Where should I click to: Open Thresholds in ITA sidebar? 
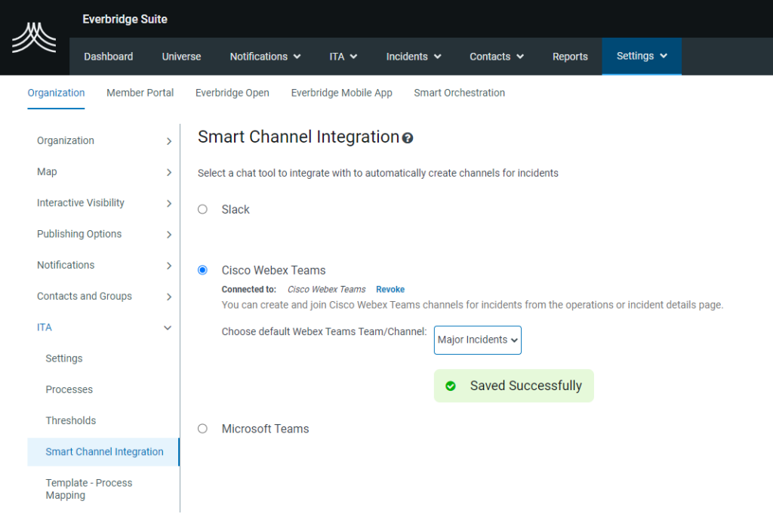(71, 420)
